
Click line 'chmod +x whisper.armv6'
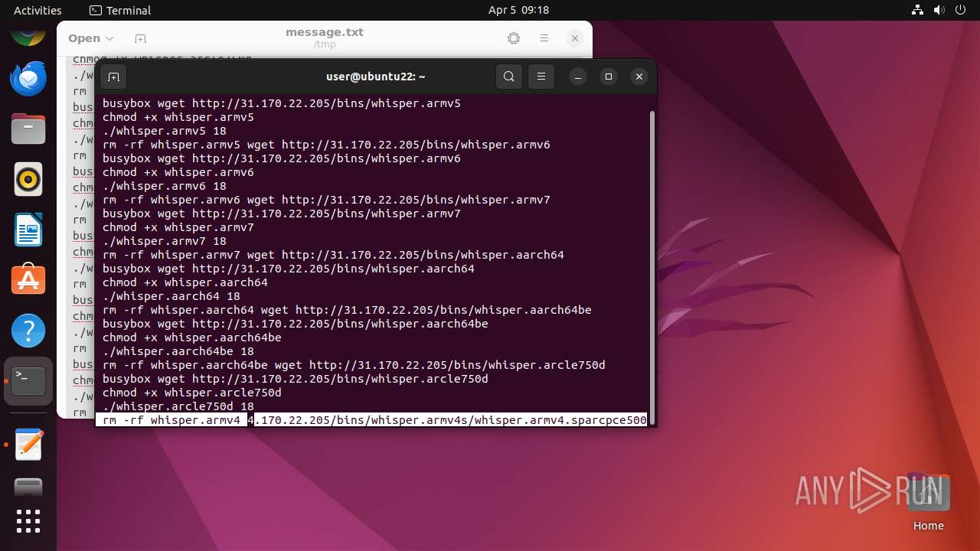(x=178, y=172)
